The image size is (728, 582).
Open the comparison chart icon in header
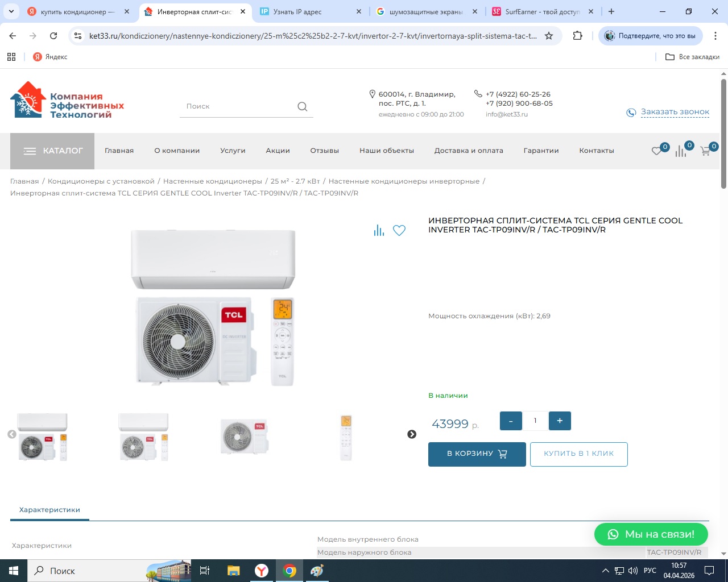point(681,151)
